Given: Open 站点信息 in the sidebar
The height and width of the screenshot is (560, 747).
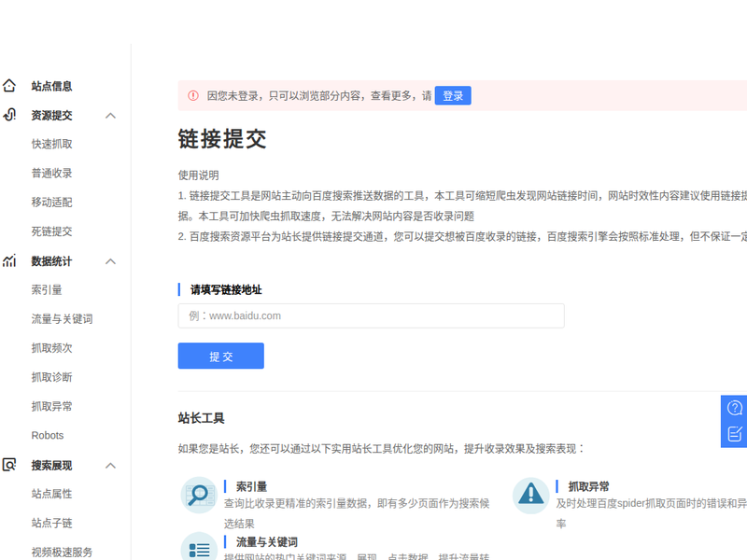Looking at the screenshot, I should point(51,86).
